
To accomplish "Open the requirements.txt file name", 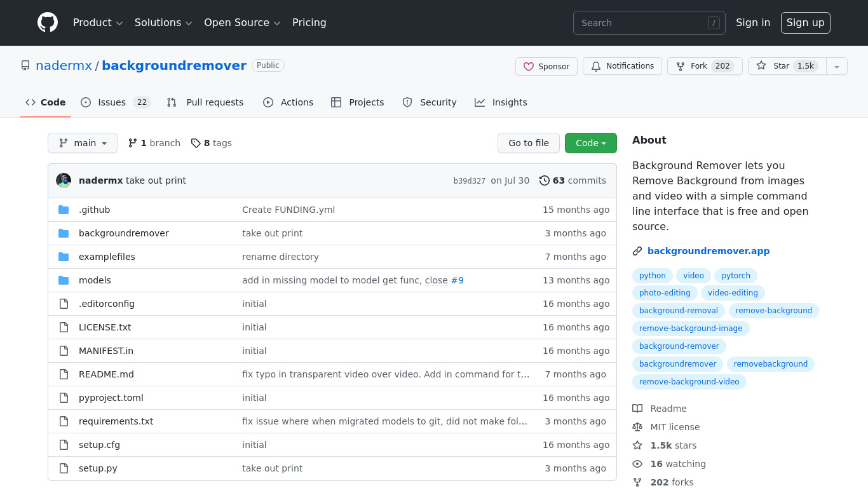I will coord(116,421).
